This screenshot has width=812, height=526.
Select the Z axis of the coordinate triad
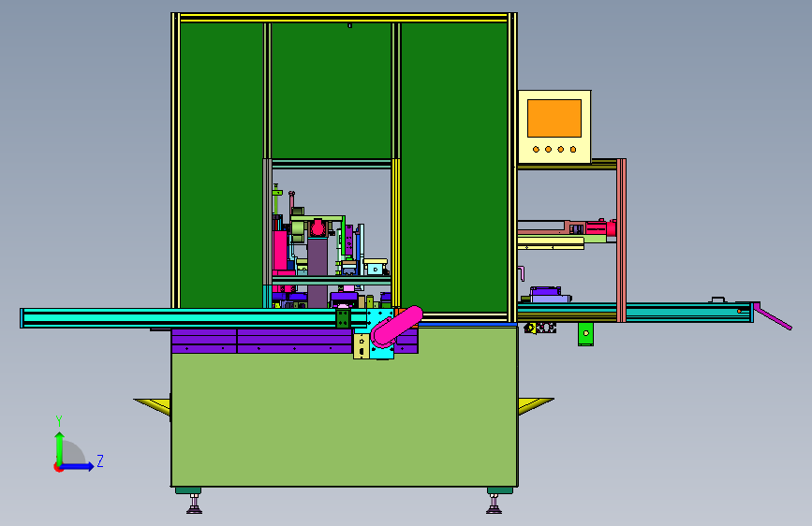click(78, 466)
